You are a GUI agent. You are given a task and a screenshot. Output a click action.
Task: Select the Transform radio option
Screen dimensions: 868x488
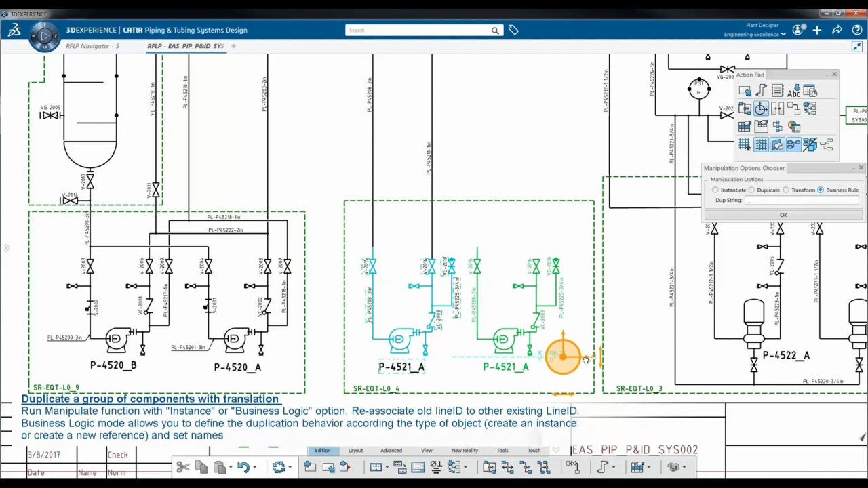[x=786, y=190]
